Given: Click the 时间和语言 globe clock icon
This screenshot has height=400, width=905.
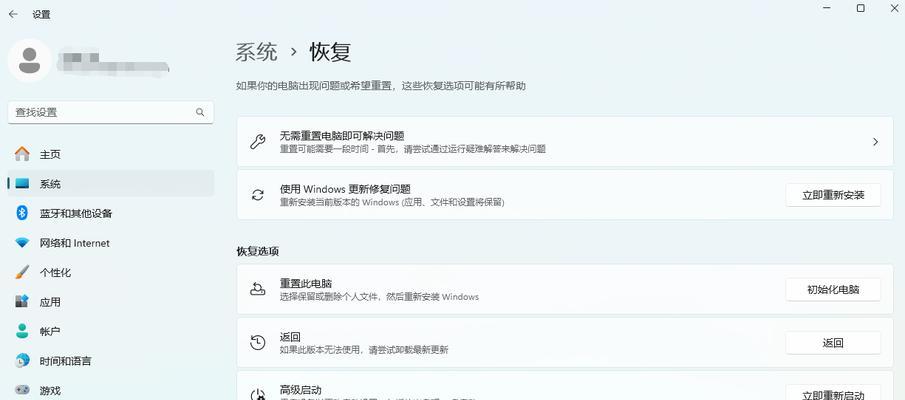Looking at the screenshot, I should [22, 361].
